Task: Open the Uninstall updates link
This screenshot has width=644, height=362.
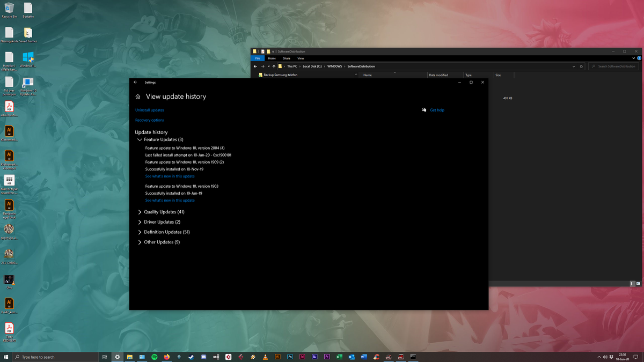Action: (150, 110)
